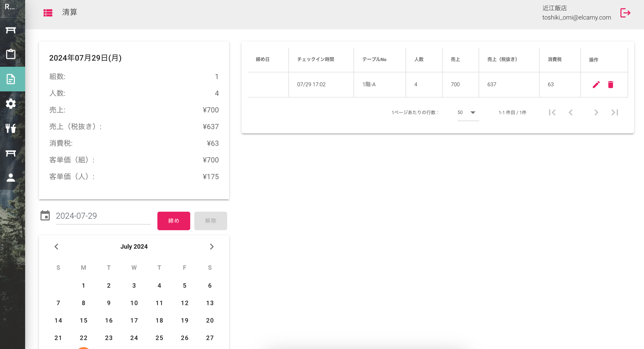Click the logout icon in header
The height and width of the screenshot is (349, 644).
[625, 13]
